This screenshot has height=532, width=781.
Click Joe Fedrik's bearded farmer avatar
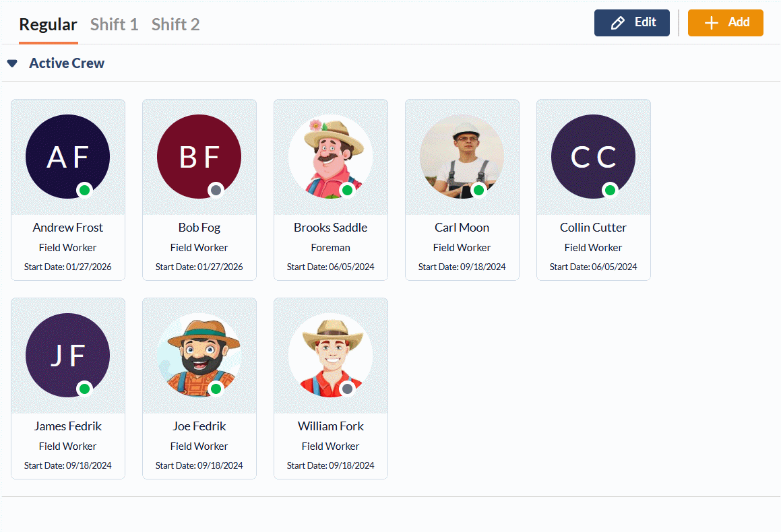coord(199,355)
